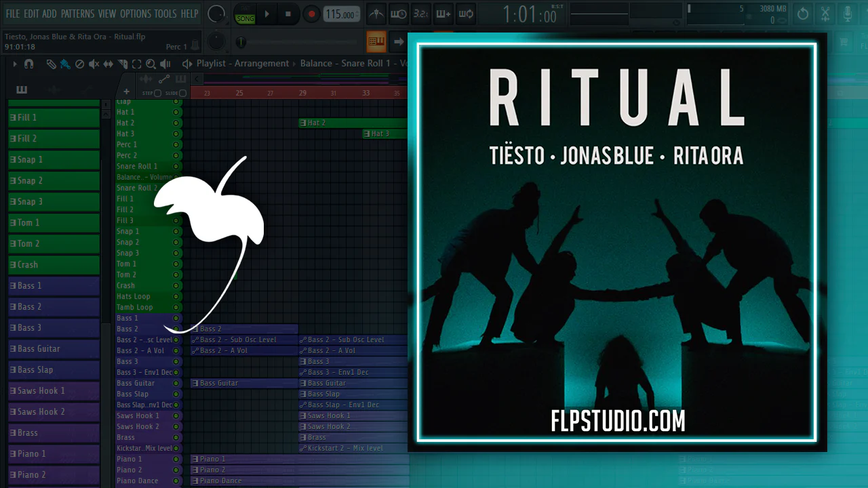Open the Playlist - Arrangement breadcrumb
This screenshot has height=488, width=868.
243,64
